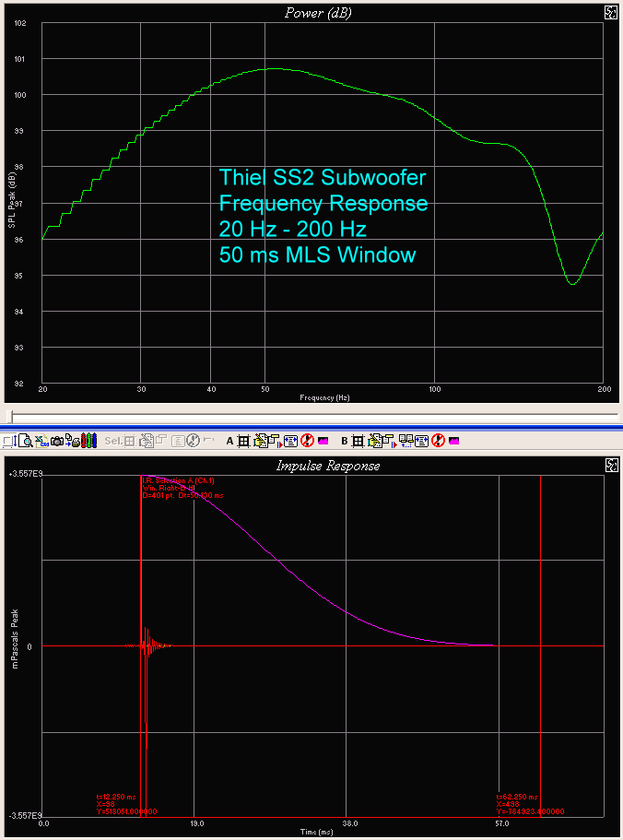The image size is (623, 840).
Task: Click the magenta waveform icon for selection B
Action: point(453,441)
